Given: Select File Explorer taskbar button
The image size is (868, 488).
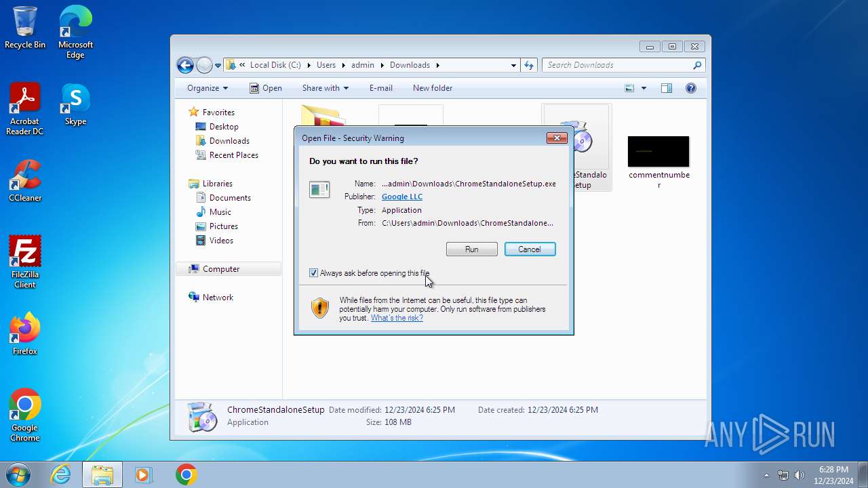Looking at the screenshot, I should click(x=102, y=474).
